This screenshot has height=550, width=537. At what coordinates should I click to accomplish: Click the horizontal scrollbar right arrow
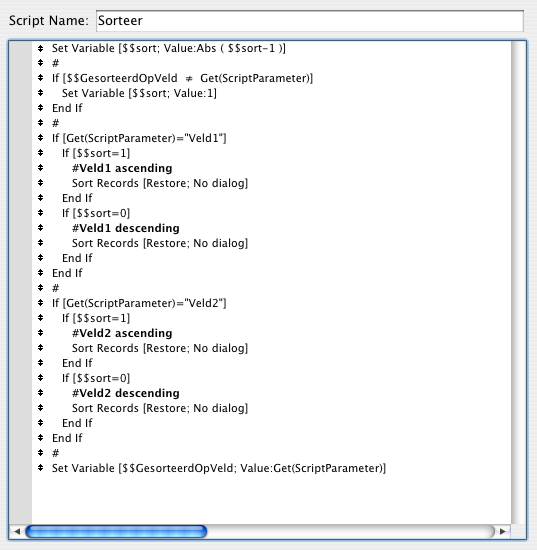[x=503, y=531]
